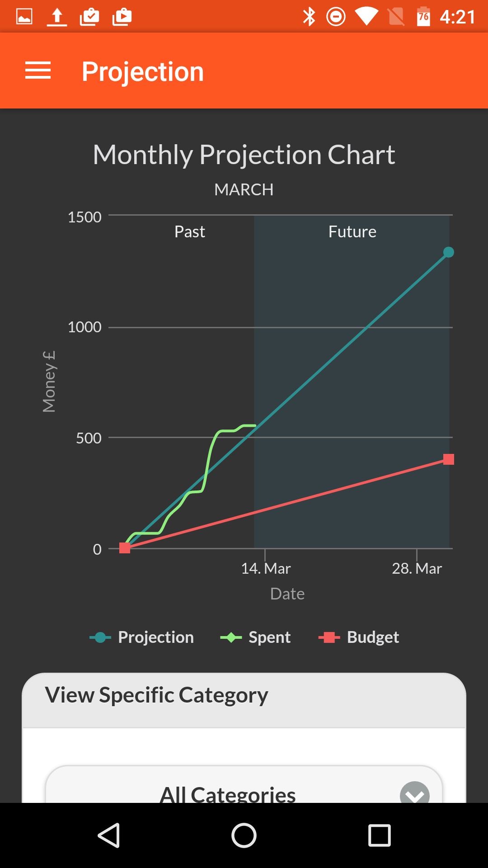The image size is (488, 868).
Task: Toggle the Budget series in legend
Action: 359,637
